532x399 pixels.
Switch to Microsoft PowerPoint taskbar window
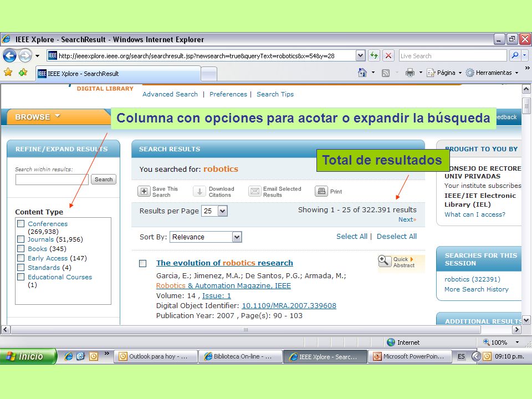click(410, 356)
